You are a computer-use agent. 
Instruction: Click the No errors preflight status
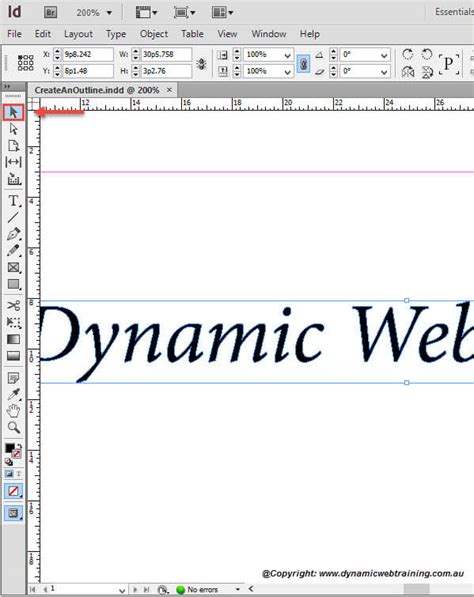click(203, 589)
